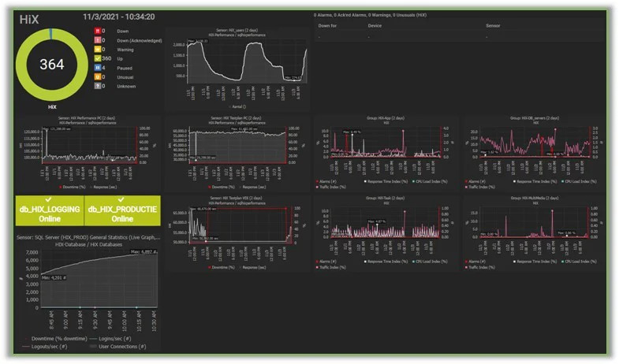Open the db_HIX_PRODUCTIE Online status tile

point(122,213)
